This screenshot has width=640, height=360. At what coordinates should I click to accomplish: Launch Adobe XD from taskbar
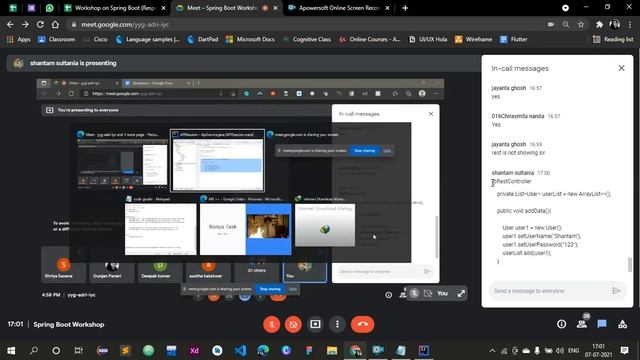194,351
